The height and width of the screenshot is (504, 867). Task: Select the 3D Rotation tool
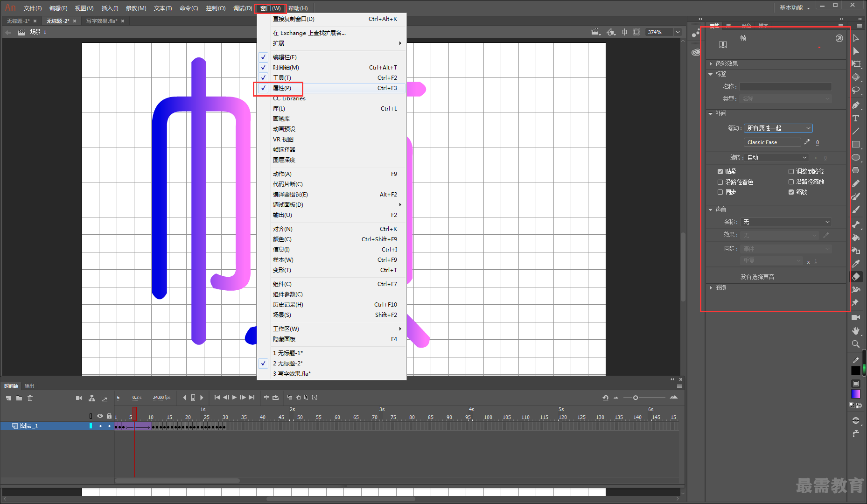point(856,77)
